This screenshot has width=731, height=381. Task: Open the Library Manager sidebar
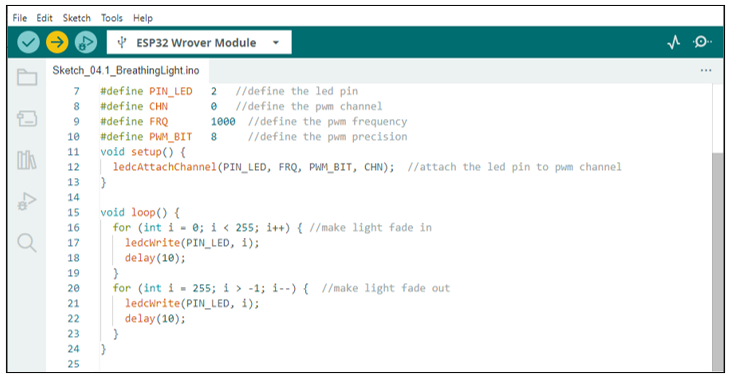click(27, 160)
